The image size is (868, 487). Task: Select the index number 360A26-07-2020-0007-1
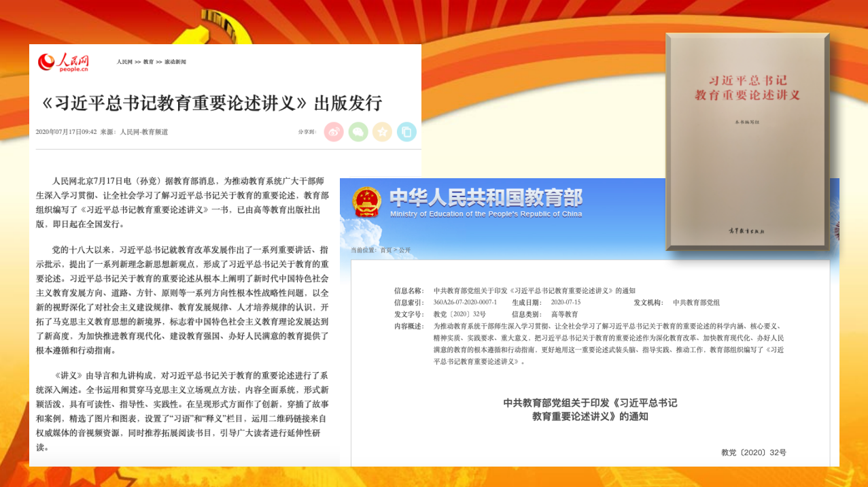point(465,303)
